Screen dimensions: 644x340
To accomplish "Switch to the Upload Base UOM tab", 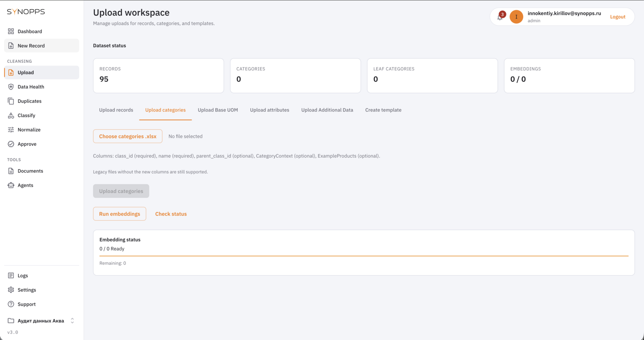I will click(x=218, y=110).
